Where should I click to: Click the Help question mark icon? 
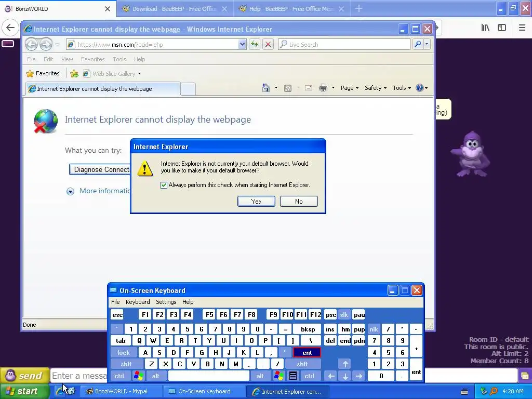coord(420,88)
